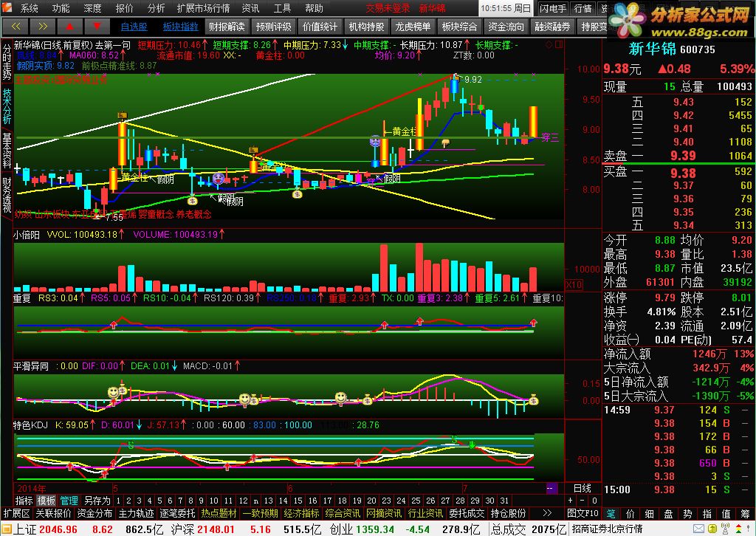This screenshot has height=536, width=756.
Task: Toggle the 指标 button in indicator bar
Action: point(24,501)
